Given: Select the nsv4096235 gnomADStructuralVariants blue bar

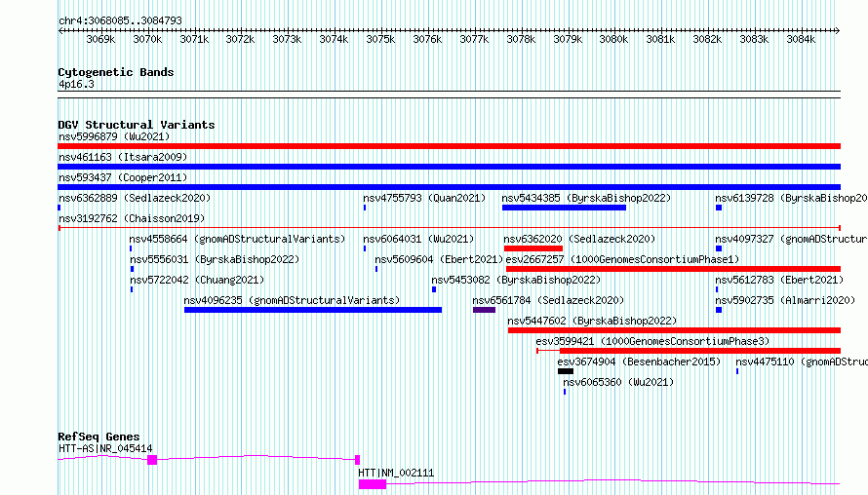Looking at the screenshot, I should click(313, 310).
